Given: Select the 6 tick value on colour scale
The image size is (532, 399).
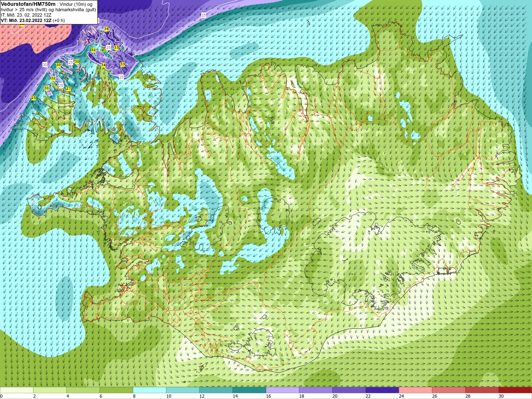Looking at the screenshot, I should pos(101,396).
